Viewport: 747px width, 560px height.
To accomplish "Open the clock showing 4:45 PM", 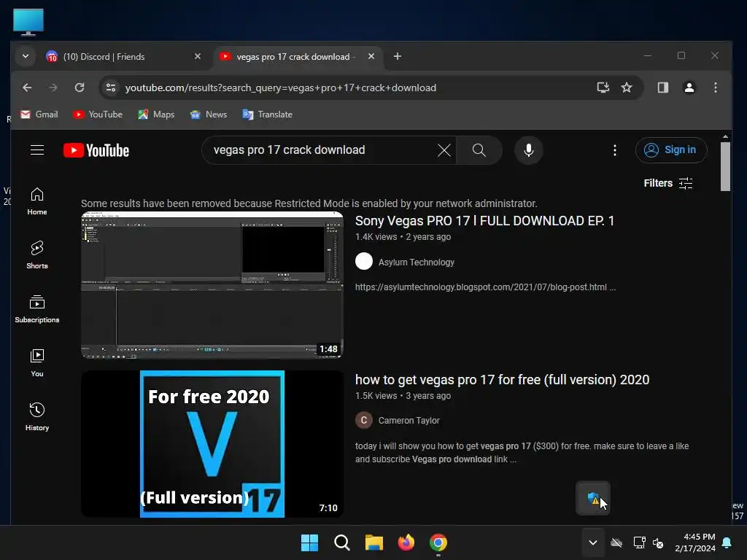I will (695, 542).
